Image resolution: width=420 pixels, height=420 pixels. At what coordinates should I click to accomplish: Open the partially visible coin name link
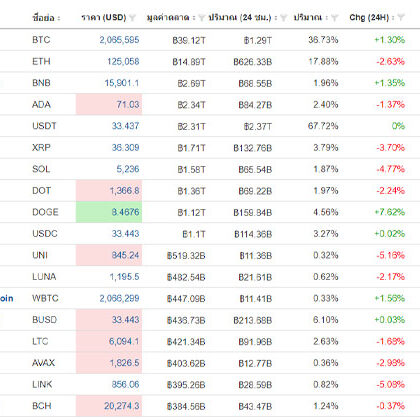pos(7,298)
